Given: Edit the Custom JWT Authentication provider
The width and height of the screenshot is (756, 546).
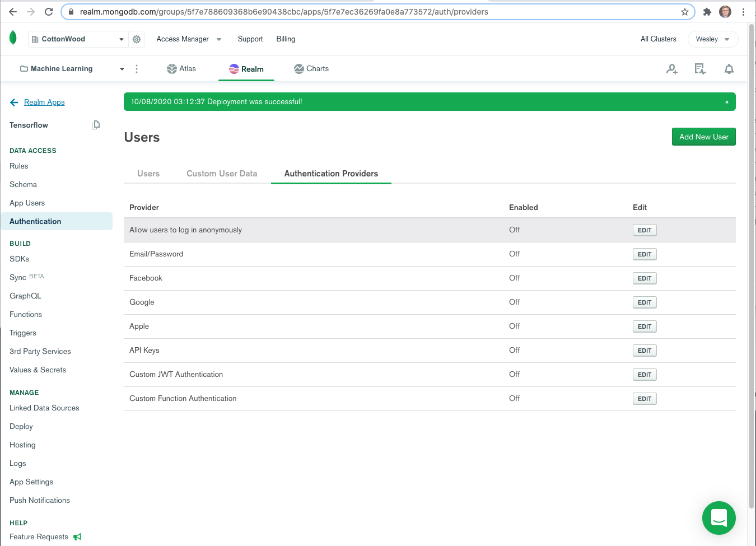Looking at the screenshot, I should coord(645,375).
